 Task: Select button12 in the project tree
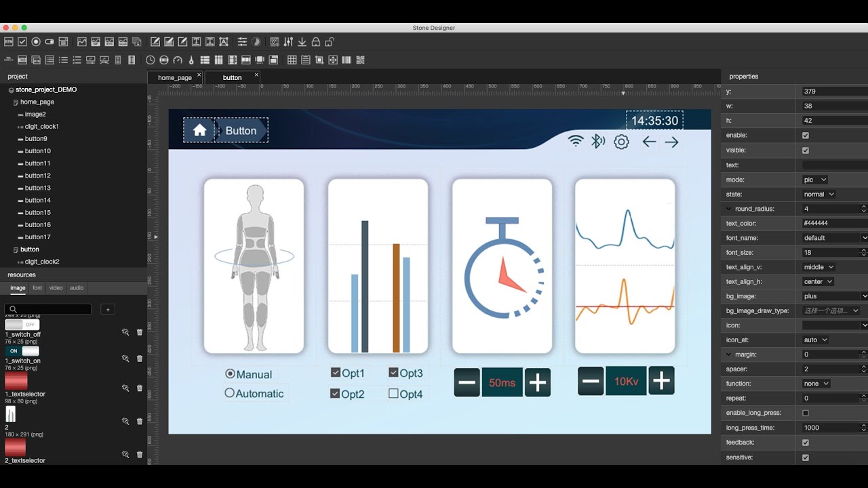(x=37, y=176)
